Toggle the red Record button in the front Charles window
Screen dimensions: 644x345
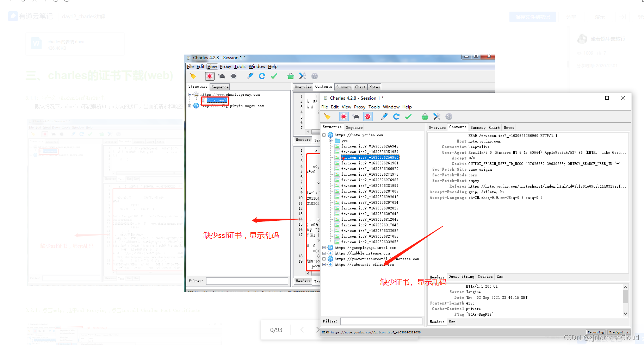(344, 117)
